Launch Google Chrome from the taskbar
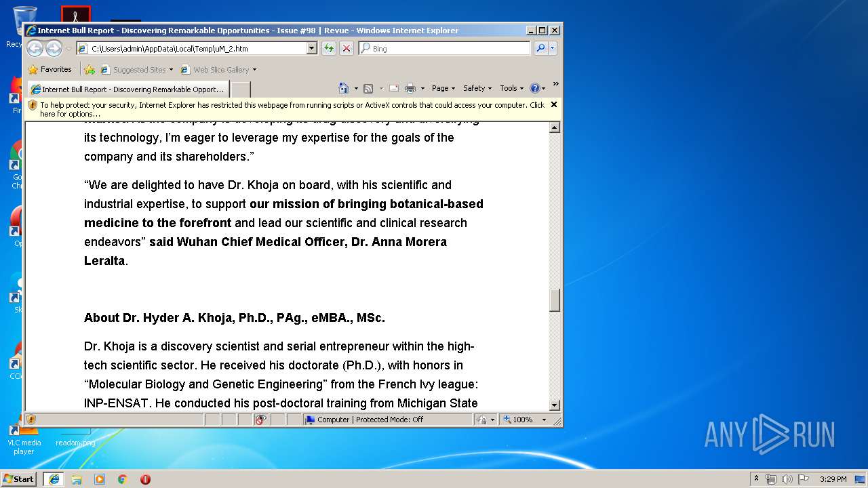 coord(123,479)
